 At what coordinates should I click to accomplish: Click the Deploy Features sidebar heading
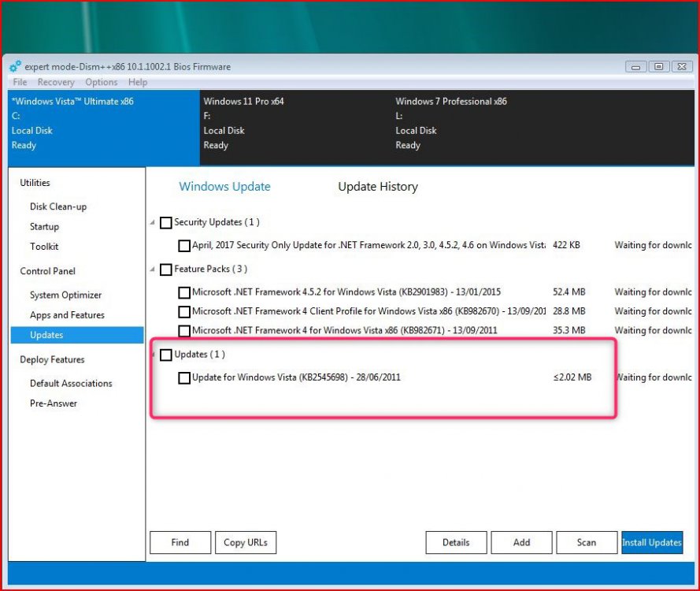[x=52, y=359]
